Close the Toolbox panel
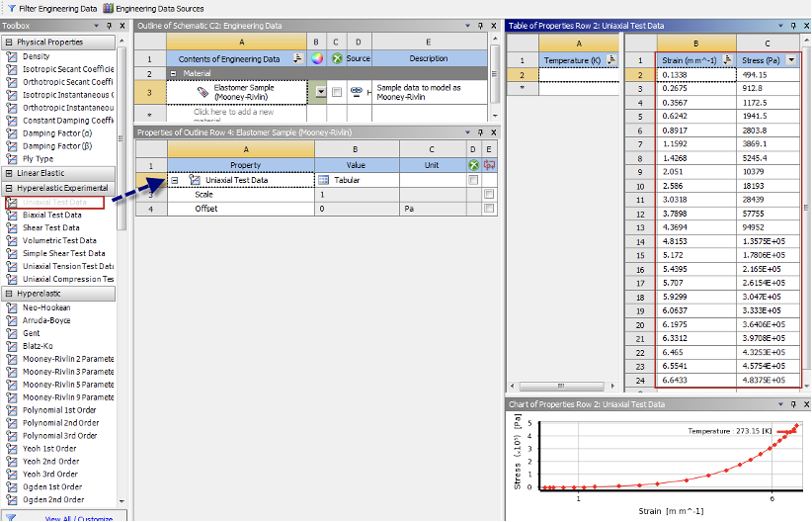 pos(122,26)
